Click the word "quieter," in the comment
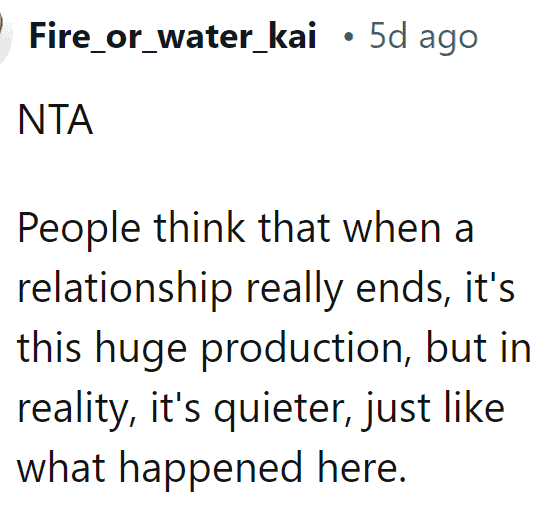544x529 pixels. (282, 410)
